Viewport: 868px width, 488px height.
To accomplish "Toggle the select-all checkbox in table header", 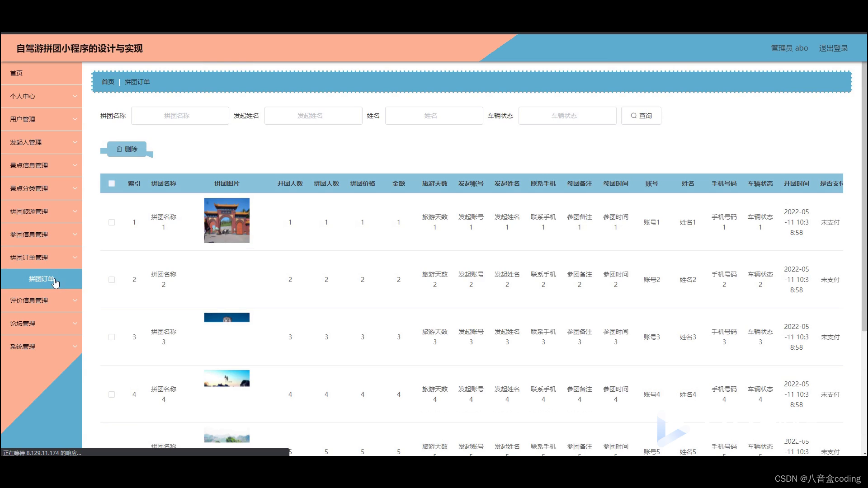I will [112, 183].
